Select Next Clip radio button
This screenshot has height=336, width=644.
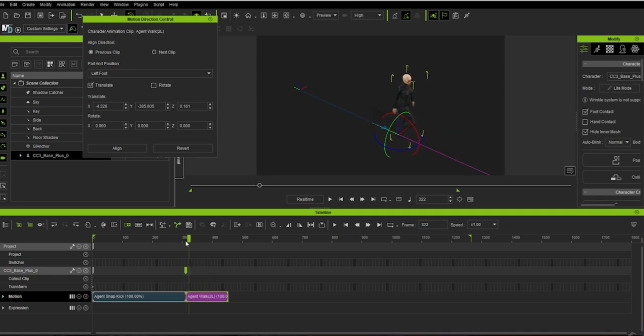tap(154, 52)
